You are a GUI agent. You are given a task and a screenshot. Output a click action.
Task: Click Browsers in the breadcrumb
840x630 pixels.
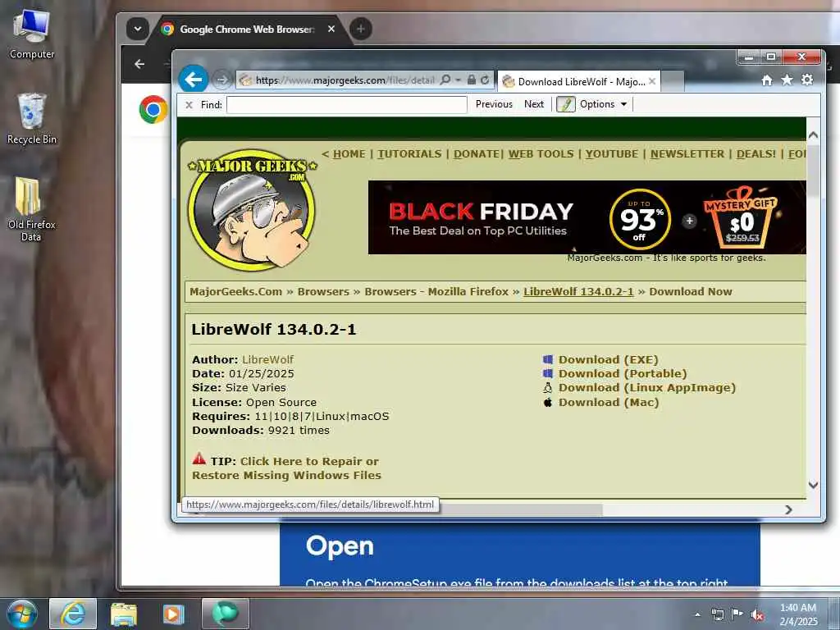pyautogui.click(x=323, y=291)
